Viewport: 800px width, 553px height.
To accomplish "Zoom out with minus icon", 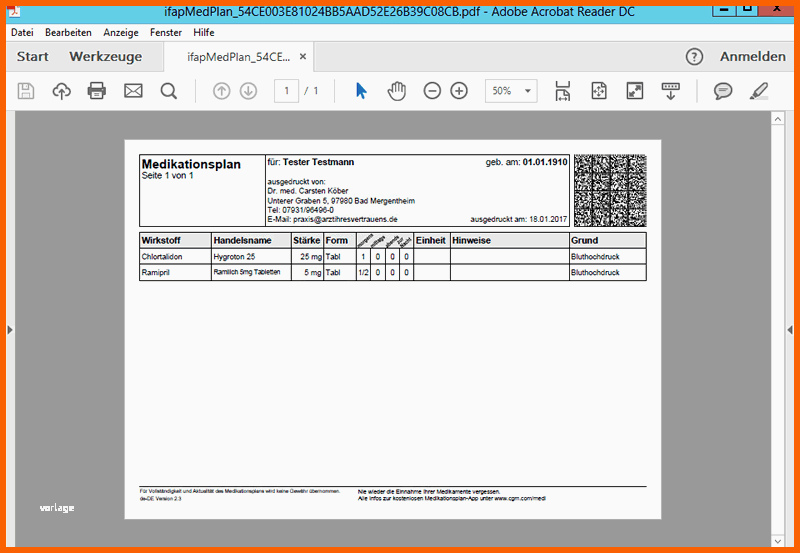I will pos(432,91).
